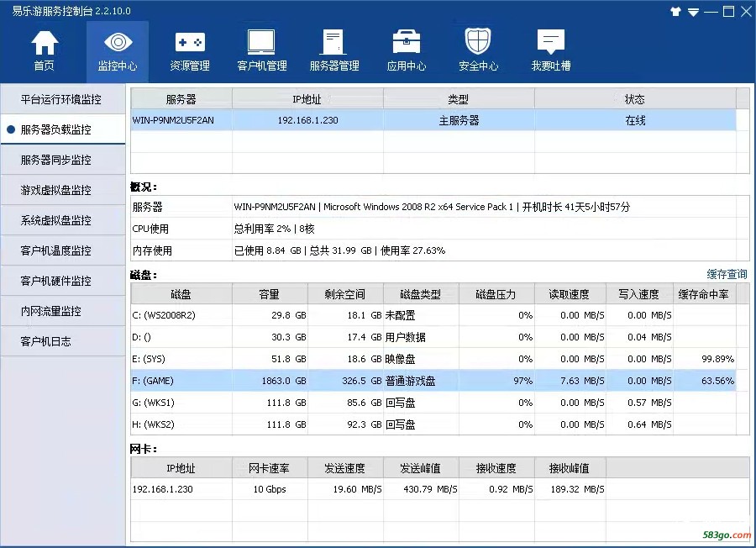This screenshot has width=756, height=548.
Task: Click the 430.79 MB/S send peak value
Action: [x=430, y=489]
